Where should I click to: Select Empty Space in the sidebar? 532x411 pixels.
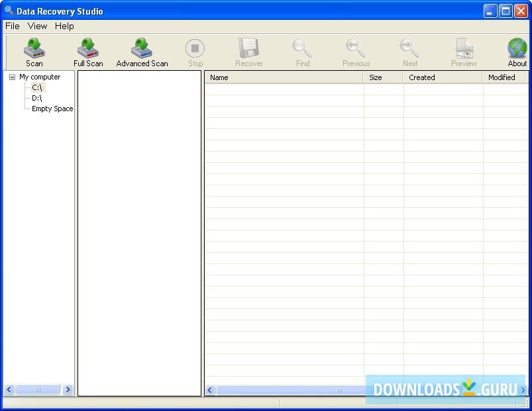51,109
